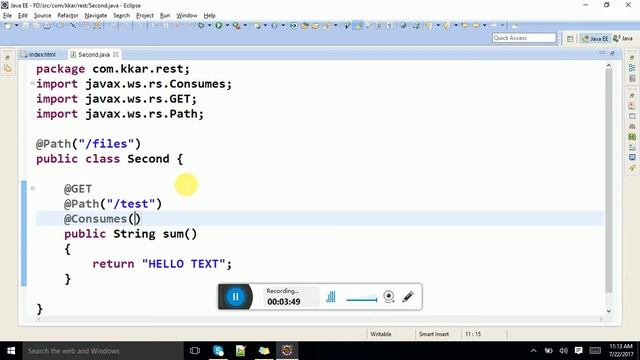The width and height of the screenshot is (640, 360).
Task: Open the Outline view in right trim
Action: [632, 68]
